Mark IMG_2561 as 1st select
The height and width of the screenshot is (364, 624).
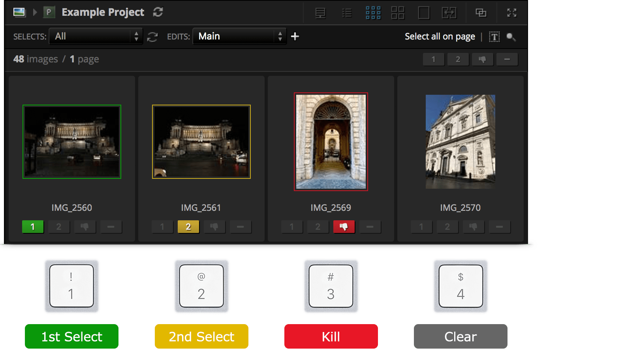[x=162, y=227]
